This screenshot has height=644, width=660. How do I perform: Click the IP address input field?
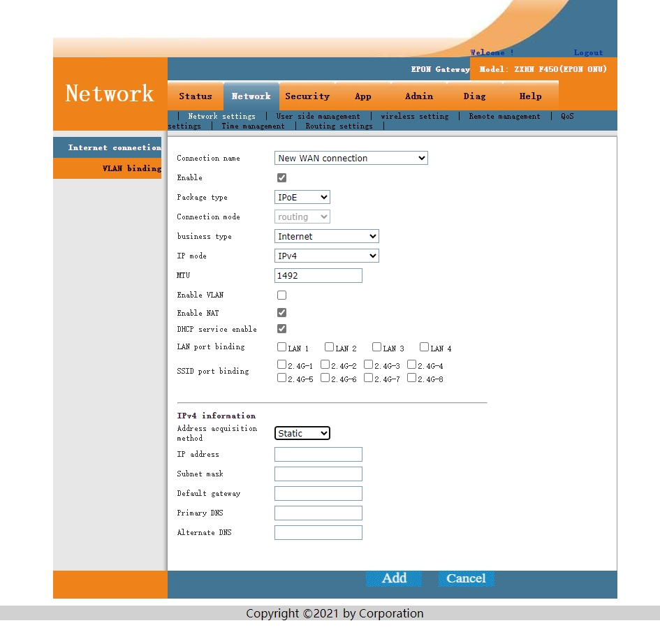click(318, 455)
